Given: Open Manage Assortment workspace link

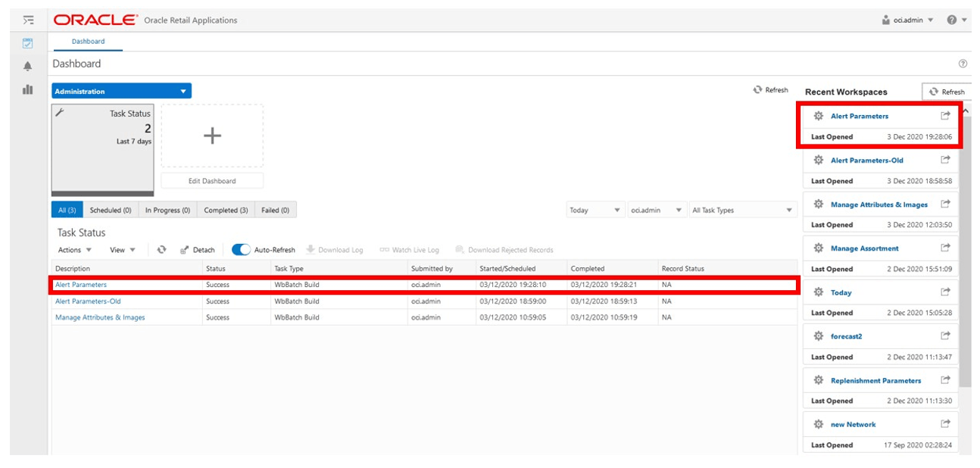Looking at the screenshot, I should pyautogui.click(x=865, y=248).
